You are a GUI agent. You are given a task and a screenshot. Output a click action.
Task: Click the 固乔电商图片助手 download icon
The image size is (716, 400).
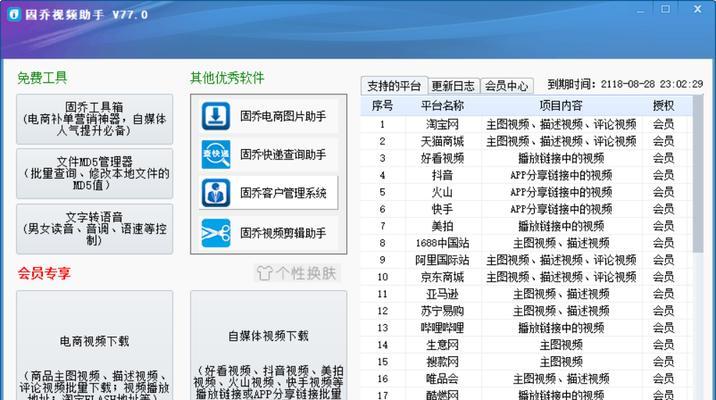(216, 116)
